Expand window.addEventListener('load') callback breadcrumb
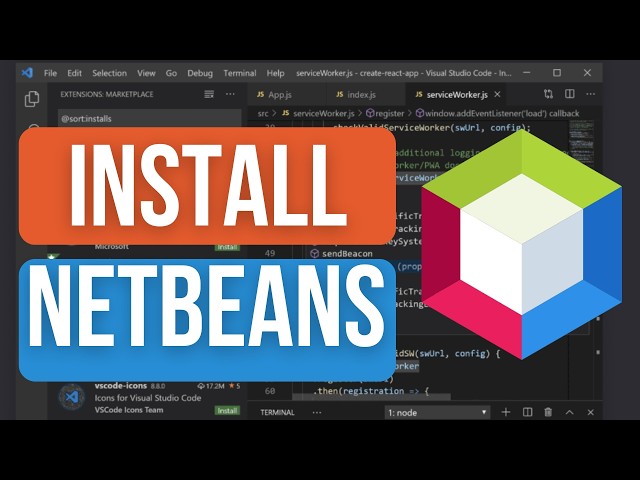This screenshot has width=640, height=480. pos(502,113)
